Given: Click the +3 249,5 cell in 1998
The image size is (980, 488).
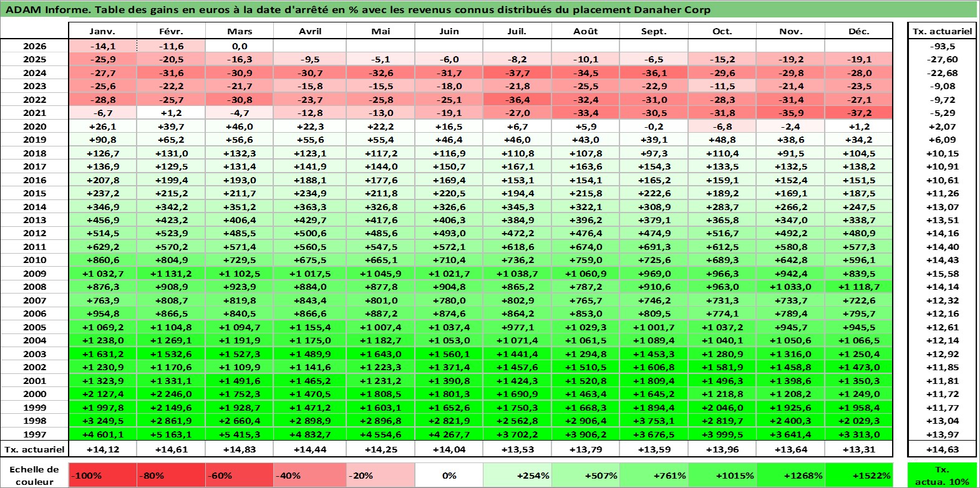Looking at the screenshot, I should click(102, 421).
